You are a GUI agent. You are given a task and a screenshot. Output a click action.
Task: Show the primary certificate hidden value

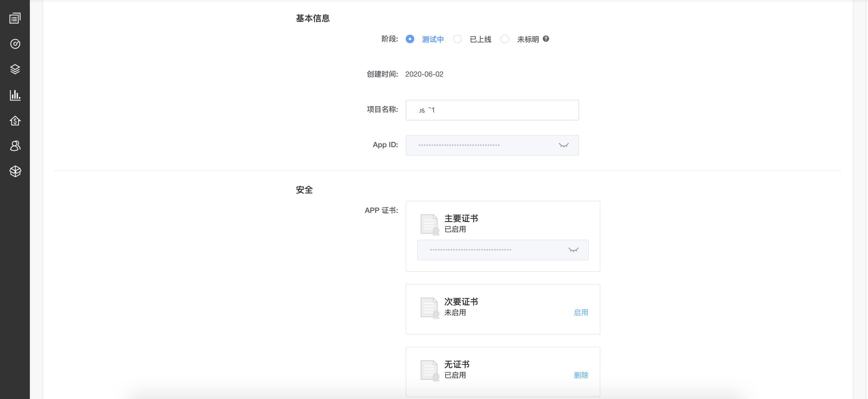[x=573, y=250]
